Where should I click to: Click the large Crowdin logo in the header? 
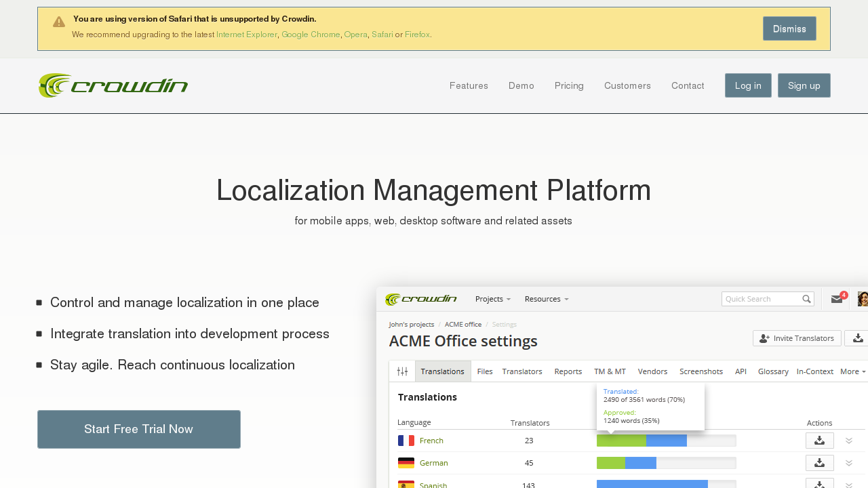click(x=113, y=85)
